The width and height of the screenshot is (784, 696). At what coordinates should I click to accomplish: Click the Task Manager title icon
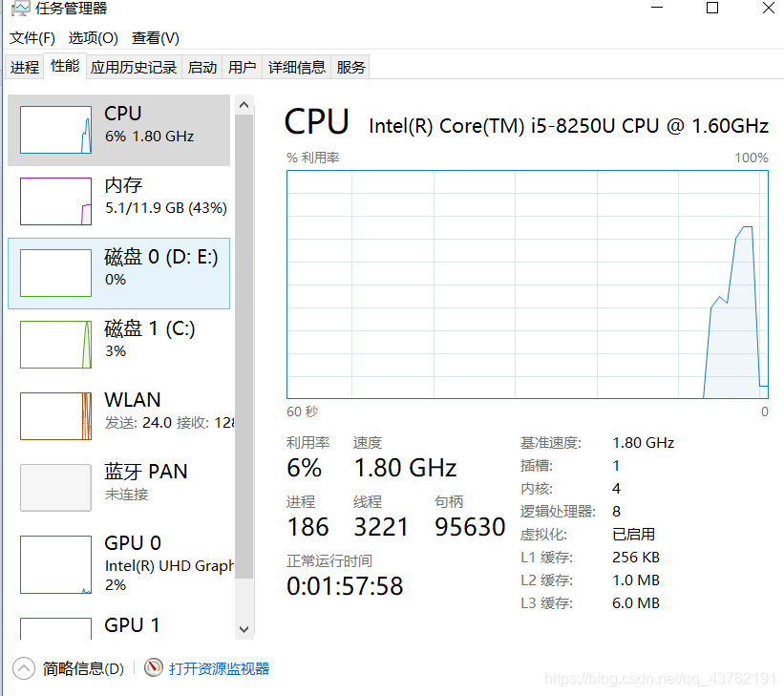(20, 9)
